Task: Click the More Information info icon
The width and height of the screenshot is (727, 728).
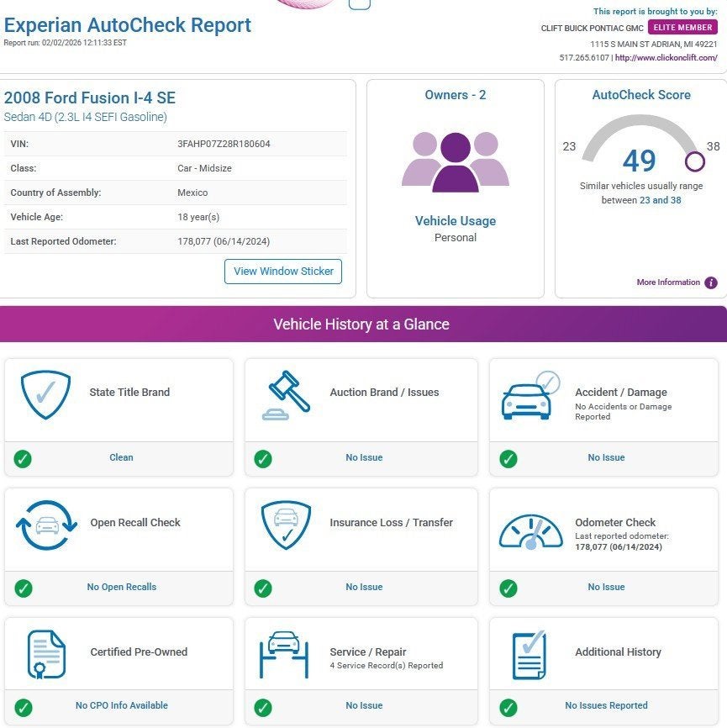Action: point(711,283)
